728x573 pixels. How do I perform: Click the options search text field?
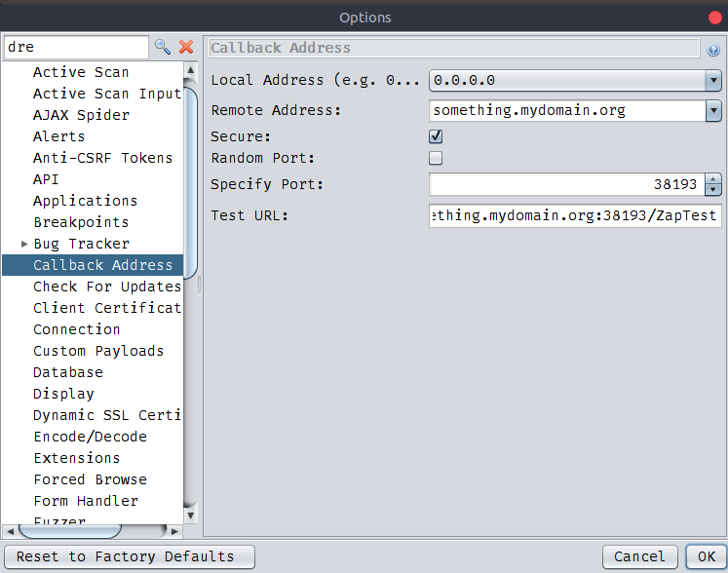(76, 47)
